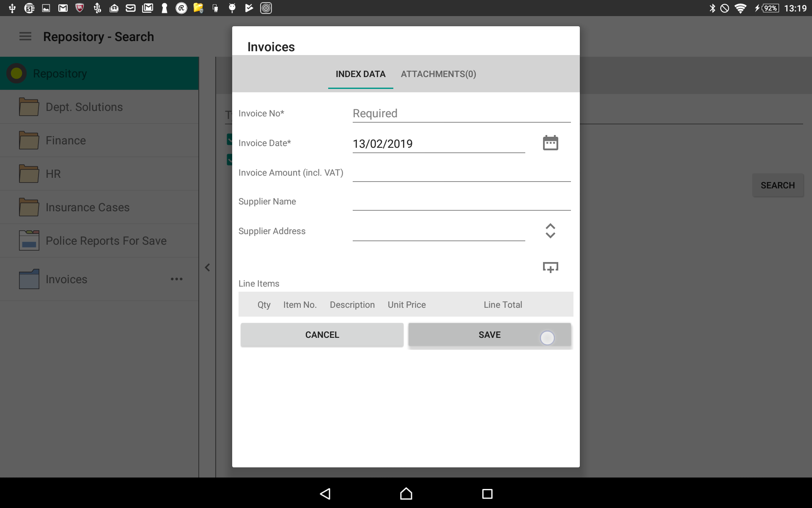Tap the upward chevron beside Supplier Address

coord(550,225)
